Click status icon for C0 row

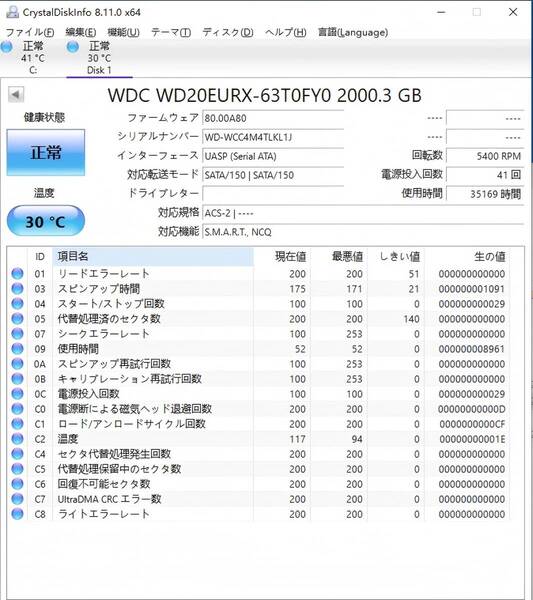coord(17,409)
